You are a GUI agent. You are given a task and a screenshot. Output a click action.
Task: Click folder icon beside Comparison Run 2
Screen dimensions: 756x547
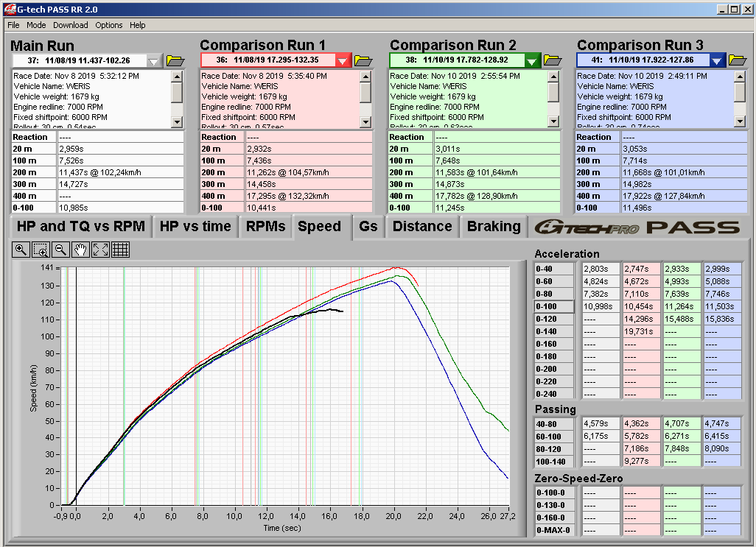coord(552,60)
